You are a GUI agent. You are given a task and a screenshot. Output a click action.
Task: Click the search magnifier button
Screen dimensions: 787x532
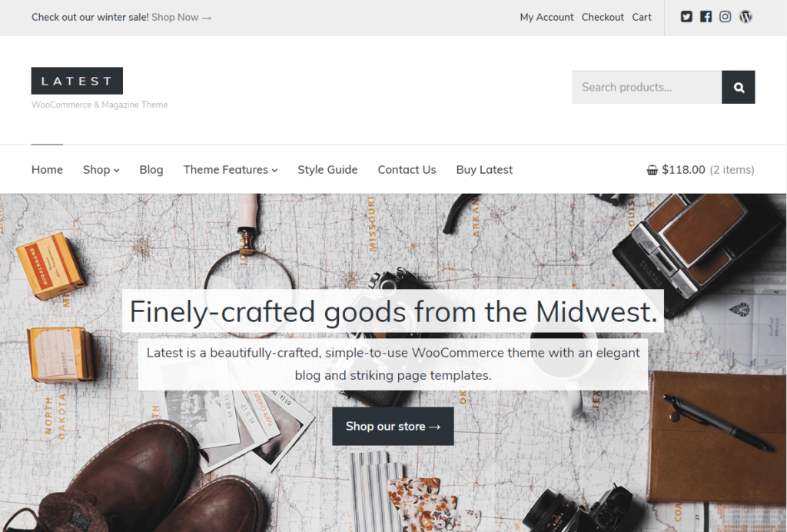coord(739,88)
